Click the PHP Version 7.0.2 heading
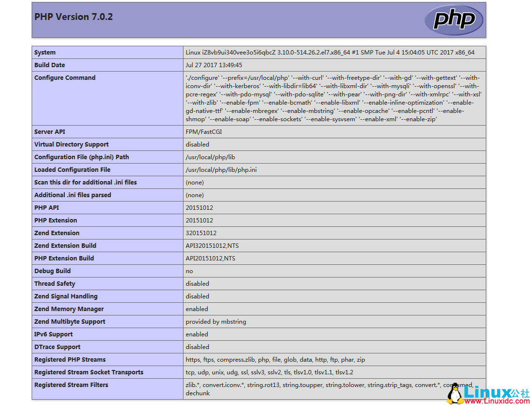 click(x=73, y=17)
